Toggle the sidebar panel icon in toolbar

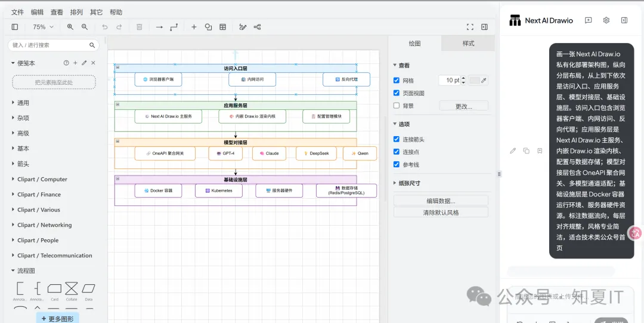click(15, 27)
